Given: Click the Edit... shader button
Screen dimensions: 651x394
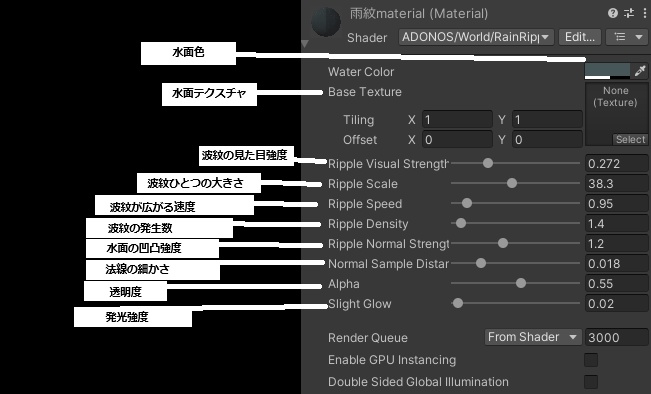Looking at the screenshot, I should coord(580,37).
